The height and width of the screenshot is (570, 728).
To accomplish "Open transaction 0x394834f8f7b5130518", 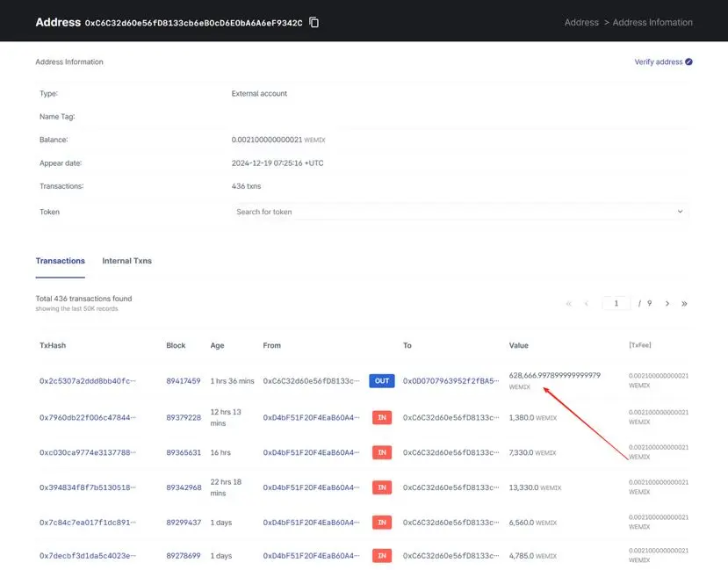I will [x=88, y=487].
